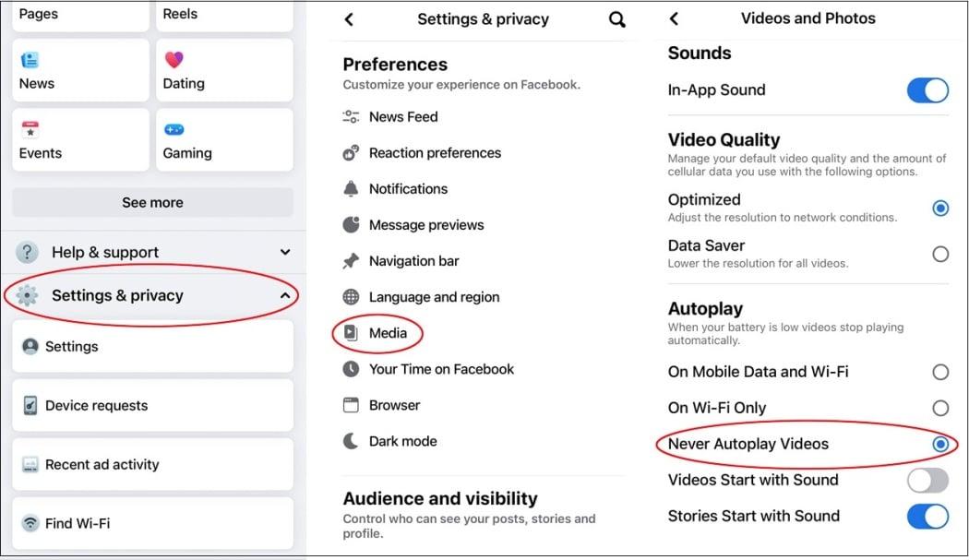The height and width of the screenshot is (560, 969).
Task: Select Optimized video quality radio button
Action: 940,209
